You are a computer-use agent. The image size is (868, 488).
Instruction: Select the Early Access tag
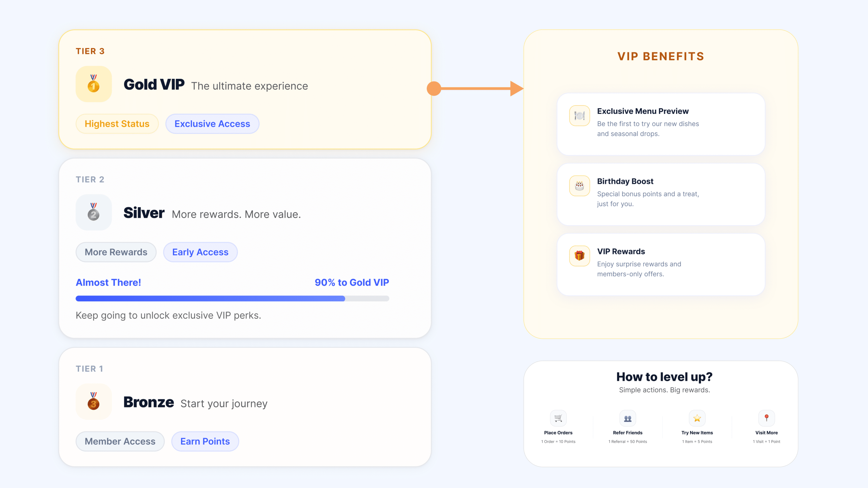pos(200,252)
